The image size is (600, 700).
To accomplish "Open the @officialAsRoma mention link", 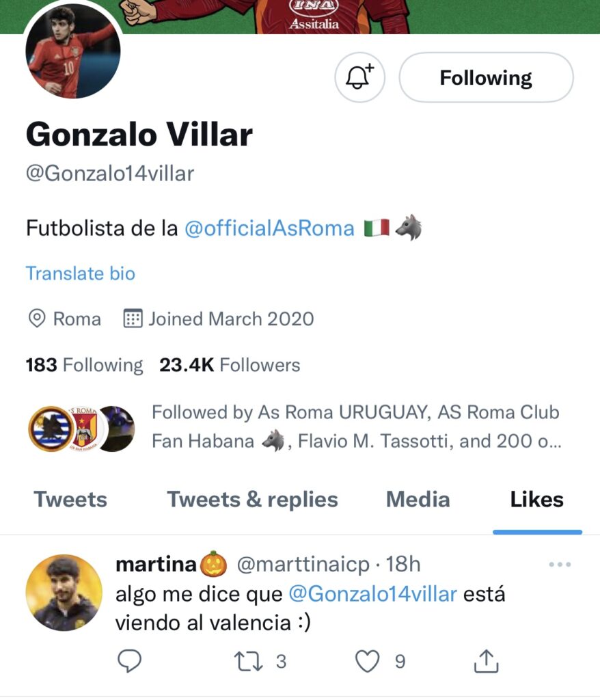I will 269,228.
